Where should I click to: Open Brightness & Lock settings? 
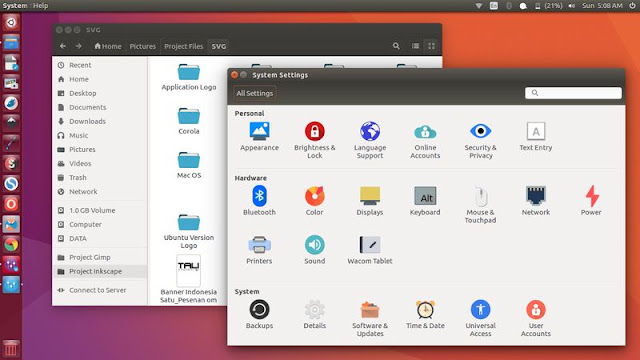(x=314, y=140)
